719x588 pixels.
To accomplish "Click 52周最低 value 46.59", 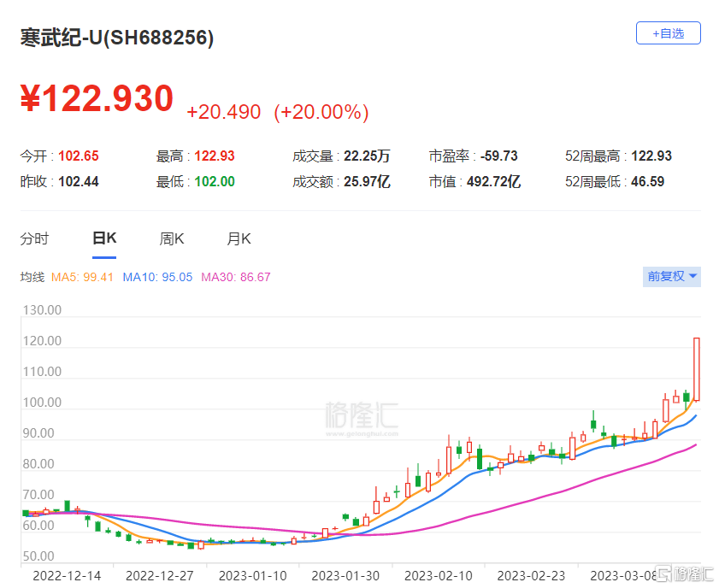I will [x=647, y=182].
